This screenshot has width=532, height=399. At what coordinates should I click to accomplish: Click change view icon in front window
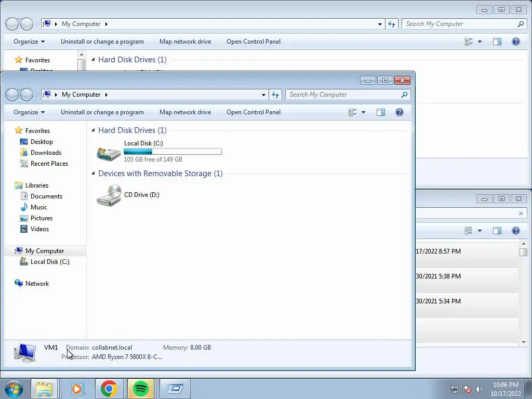[x=353, y=112]
